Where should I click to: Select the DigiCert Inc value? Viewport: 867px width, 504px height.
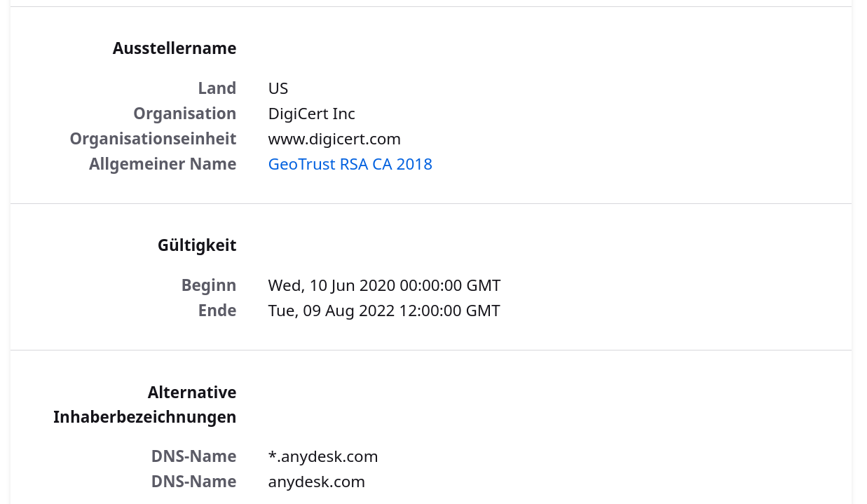(312, 114)
